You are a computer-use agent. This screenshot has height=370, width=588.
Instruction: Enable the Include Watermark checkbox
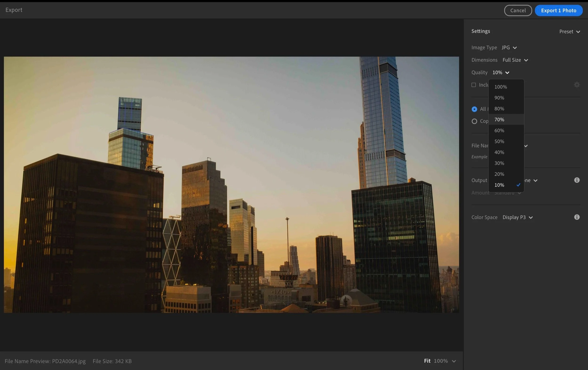[474, 85]
